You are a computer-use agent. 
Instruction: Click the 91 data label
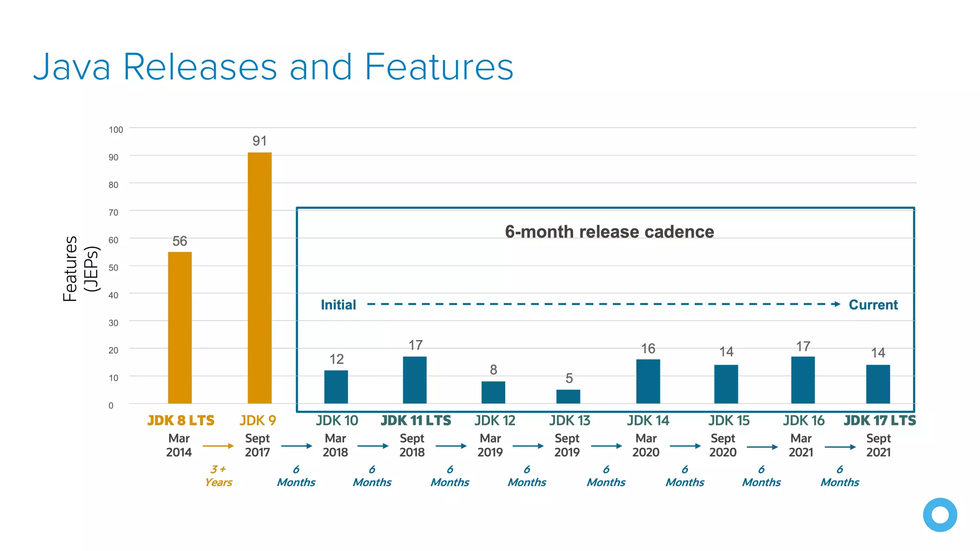(x=259, y=141)
